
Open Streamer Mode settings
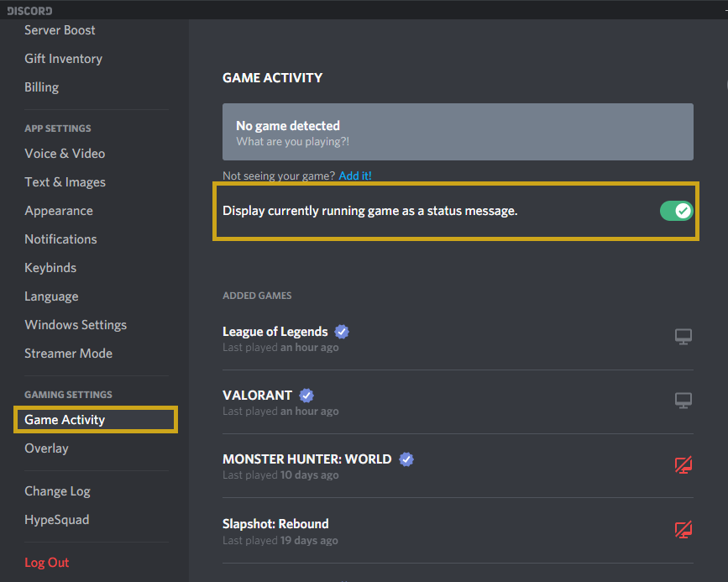(x=68, y=354)
